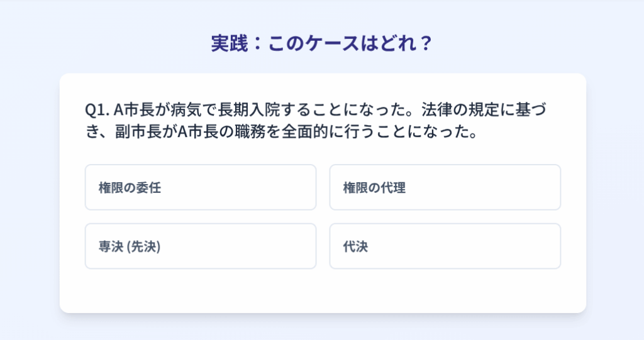
Task: Answer with the proxy of authority option
Action: click(x=445, y=187)
